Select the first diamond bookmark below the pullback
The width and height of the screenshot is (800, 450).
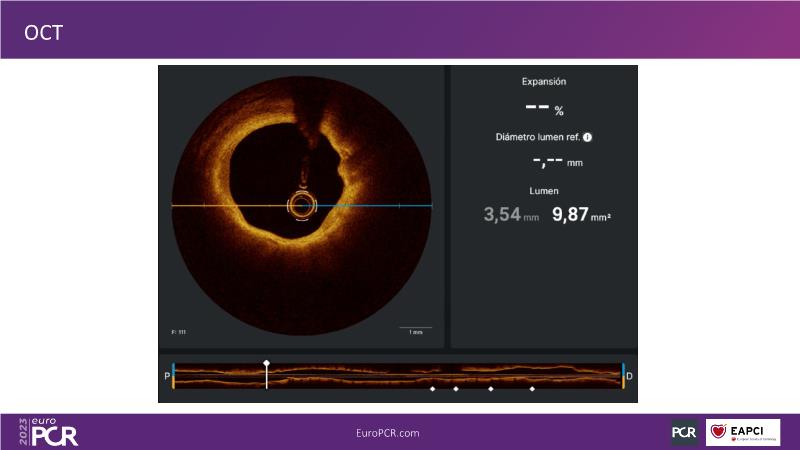[432, 389]
